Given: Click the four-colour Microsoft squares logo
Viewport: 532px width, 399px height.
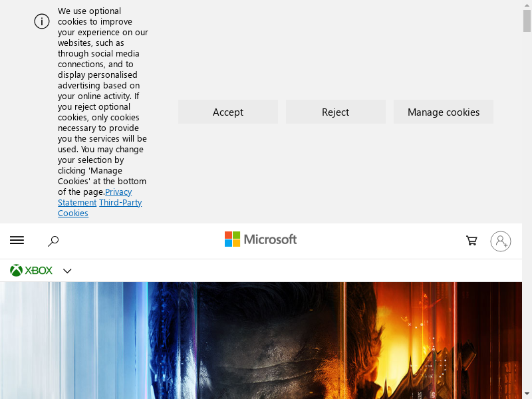Looking at the screenshot, I should tap(232, 239).
